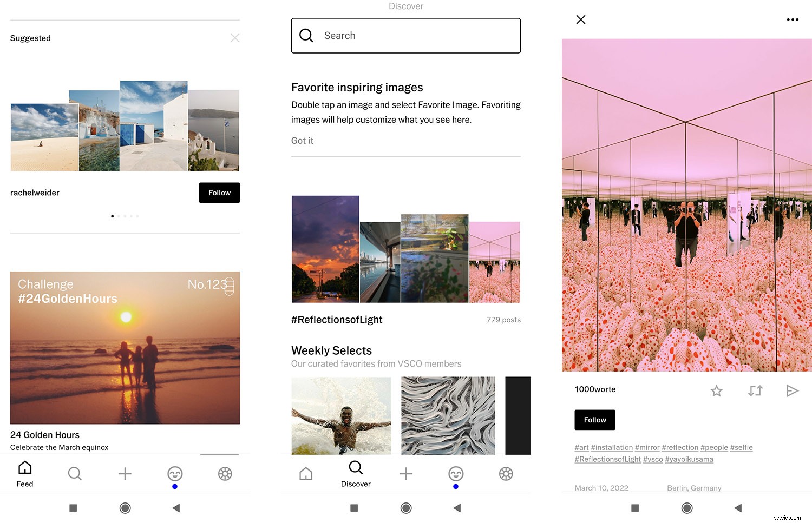Tap the plus icon to create a post

125,474
